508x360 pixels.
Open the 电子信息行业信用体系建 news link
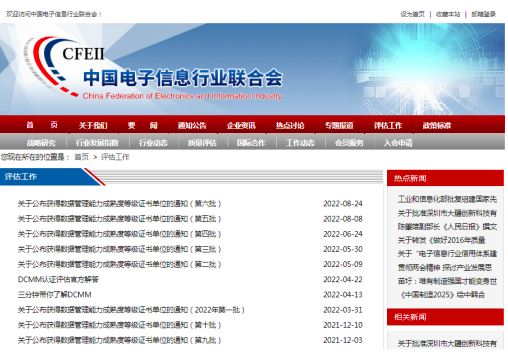coord(447,254)
